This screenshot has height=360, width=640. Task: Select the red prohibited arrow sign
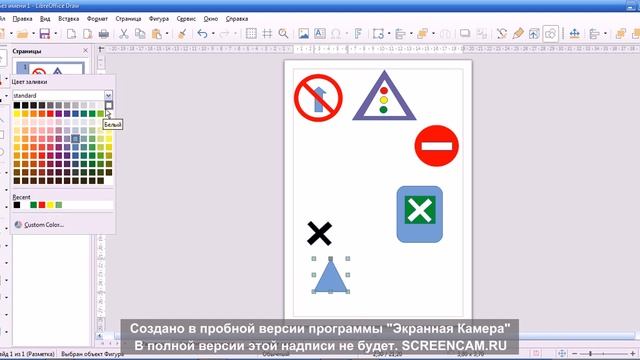tap(318, 98)
